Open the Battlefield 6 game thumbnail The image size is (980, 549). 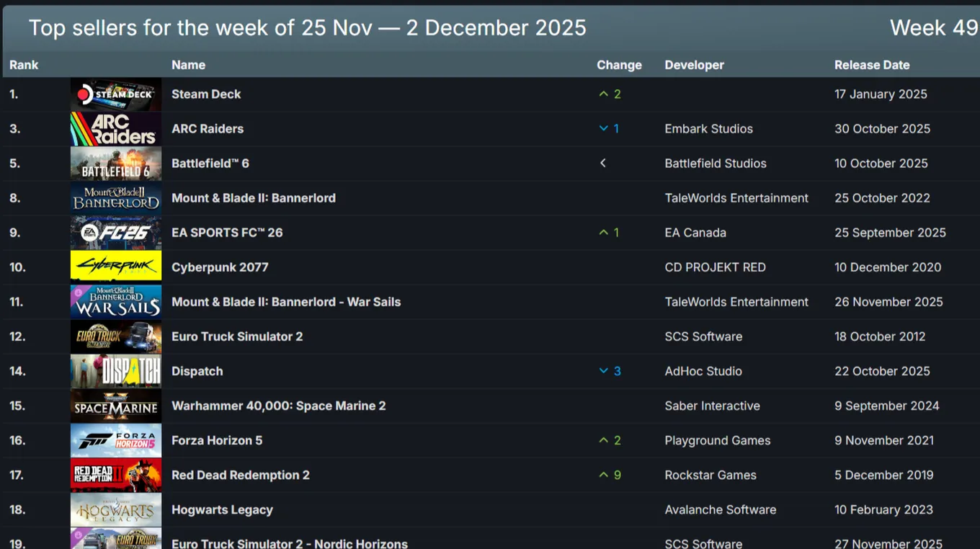(116, 164)
